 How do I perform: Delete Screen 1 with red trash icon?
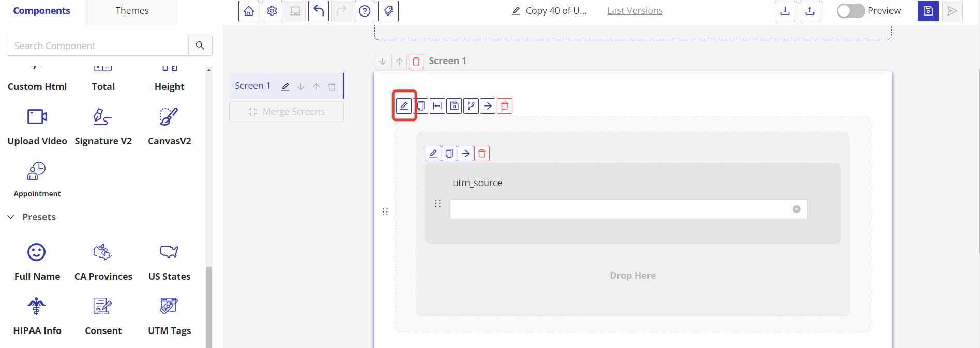[x=416, y=62]
